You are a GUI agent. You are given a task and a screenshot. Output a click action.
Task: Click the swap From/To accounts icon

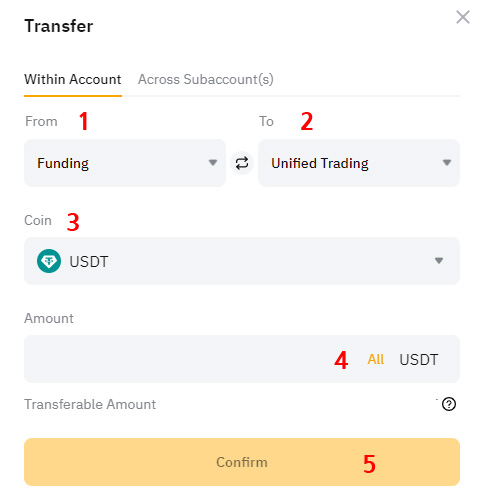pyautogui.click(x=242, y=163)
